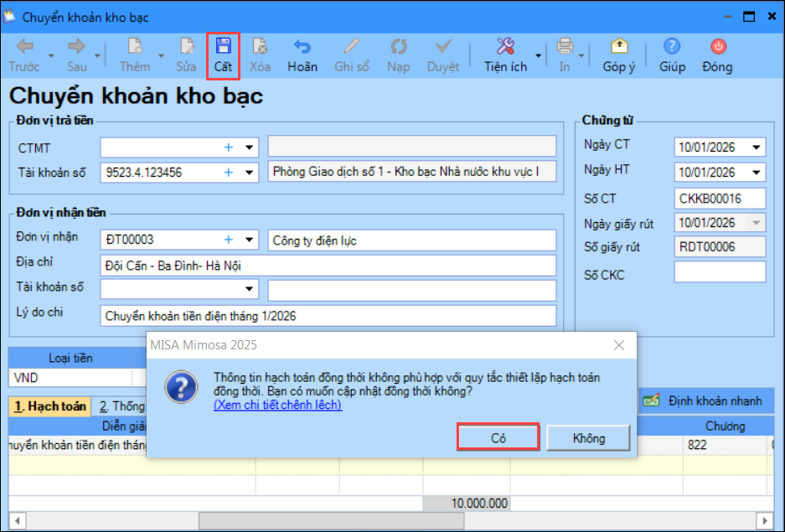The image size is (785, 532).
Task: Expand the Ngày CT date dropdown
Action: [757, 147]
